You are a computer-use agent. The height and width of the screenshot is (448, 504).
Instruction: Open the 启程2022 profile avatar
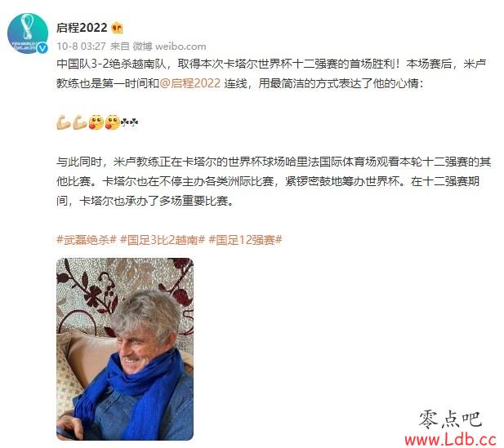28,33
